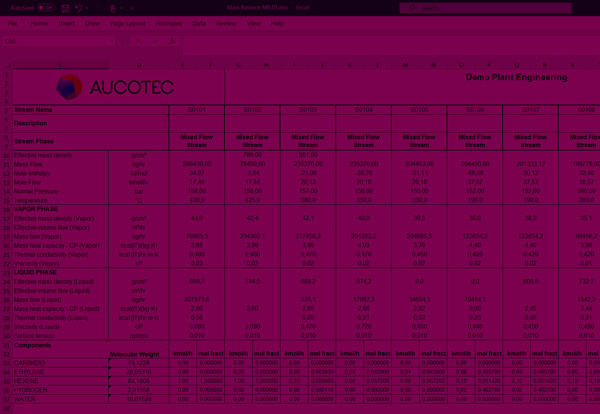Click the 286439,00 mass flow value
Viewport: 600px width, 414px height.
(197, 164)
